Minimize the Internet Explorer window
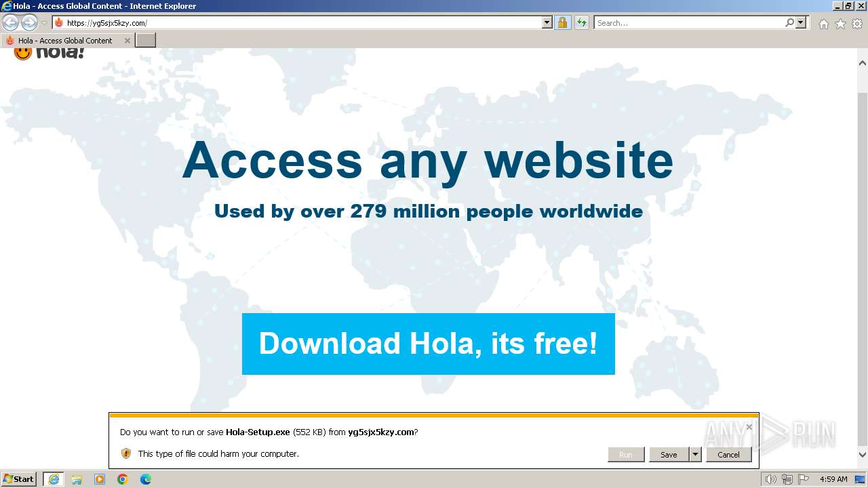The width and height of the screenshot is (868, 488). [837, 5]
